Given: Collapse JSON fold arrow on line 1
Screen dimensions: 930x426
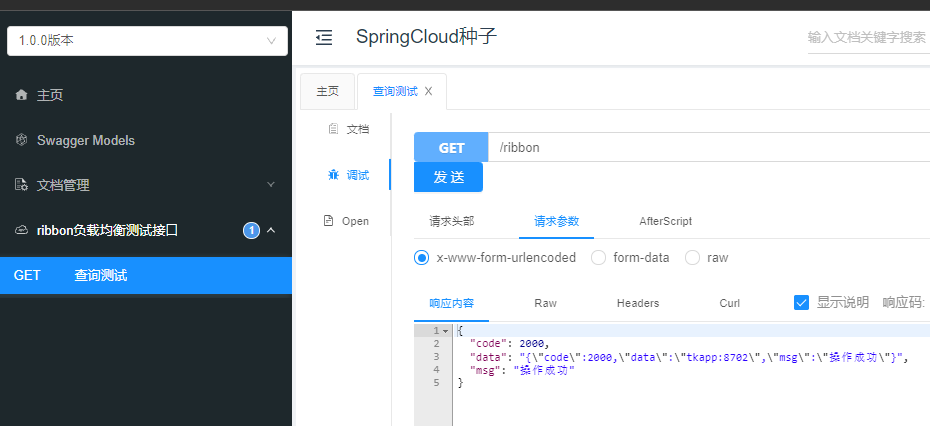Looking at the screenshot, I should click(x=445, y=331).
